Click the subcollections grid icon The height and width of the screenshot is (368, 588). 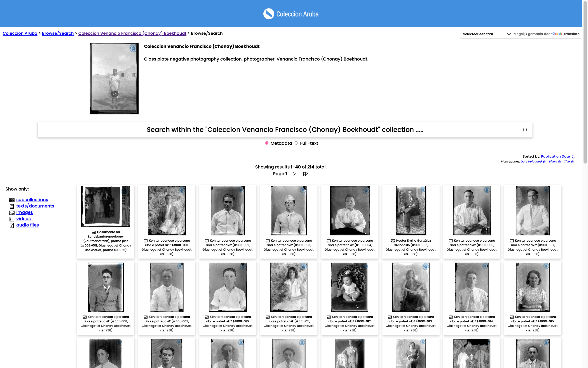coord(12,200)
